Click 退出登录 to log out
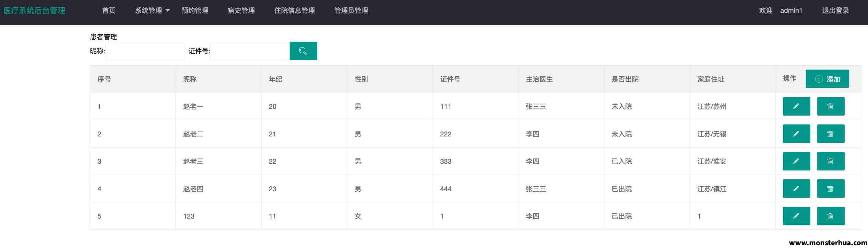This screenshot has height=252, width=868. [x=835, y=10]
